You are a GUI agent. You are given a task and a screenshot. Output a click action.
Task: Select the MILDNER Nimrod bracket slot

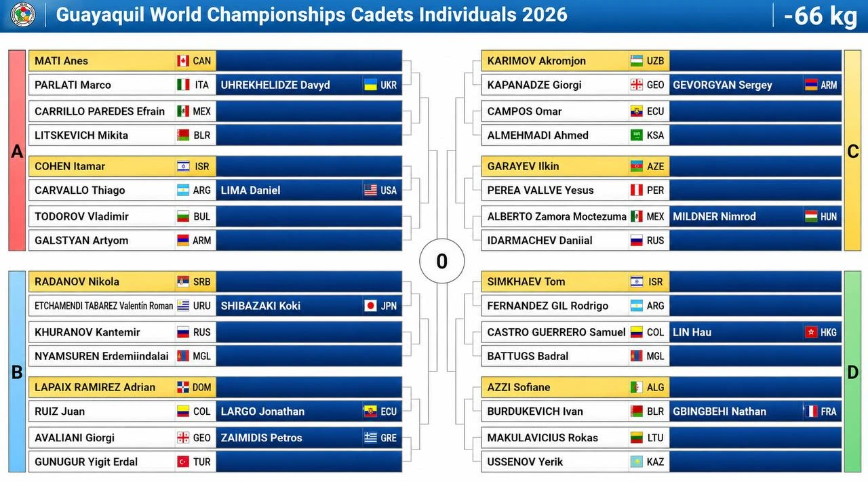[755, 217]
